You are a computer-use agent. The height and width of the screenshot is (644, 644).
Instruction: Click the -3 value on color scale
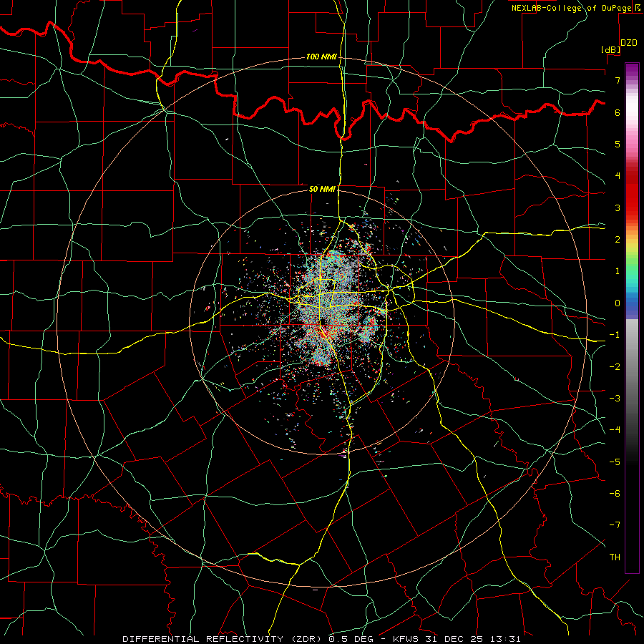point(615,399)
